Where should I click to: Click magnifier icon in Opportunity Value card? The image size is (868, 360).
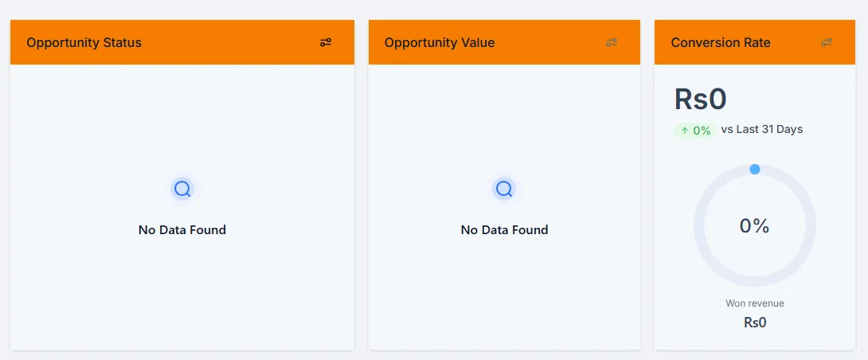tap(504, 190)
